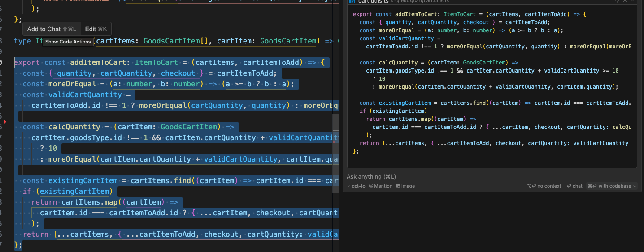Click calcQuantity line in chat snippet

[x=439, y=63]
